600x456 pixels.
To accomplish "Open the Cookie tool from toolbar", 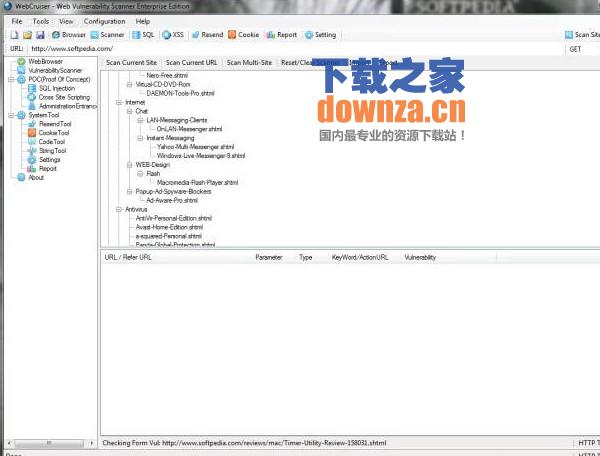I will point(243,35).
